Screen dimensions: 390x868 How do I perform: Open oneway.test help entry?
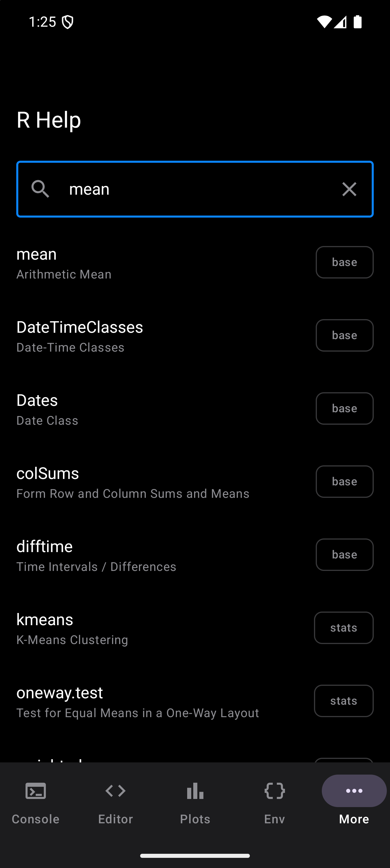(x=135, y=701)
